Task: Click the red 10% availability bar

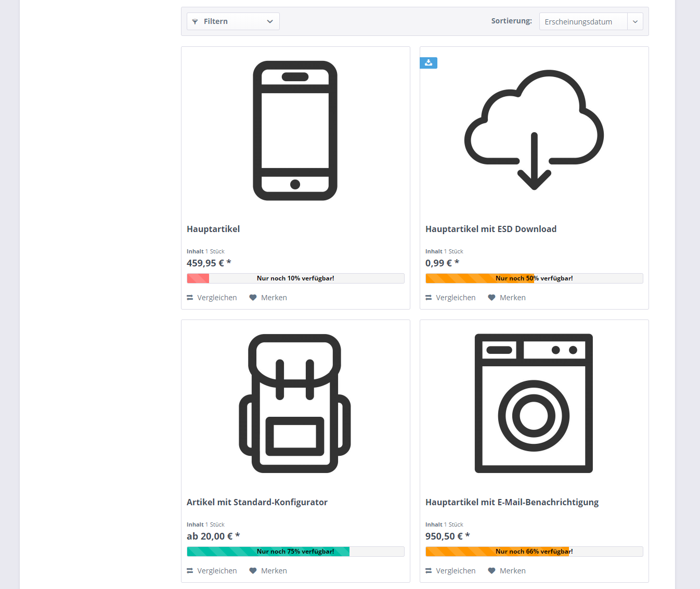Action: tap(295, 278)
